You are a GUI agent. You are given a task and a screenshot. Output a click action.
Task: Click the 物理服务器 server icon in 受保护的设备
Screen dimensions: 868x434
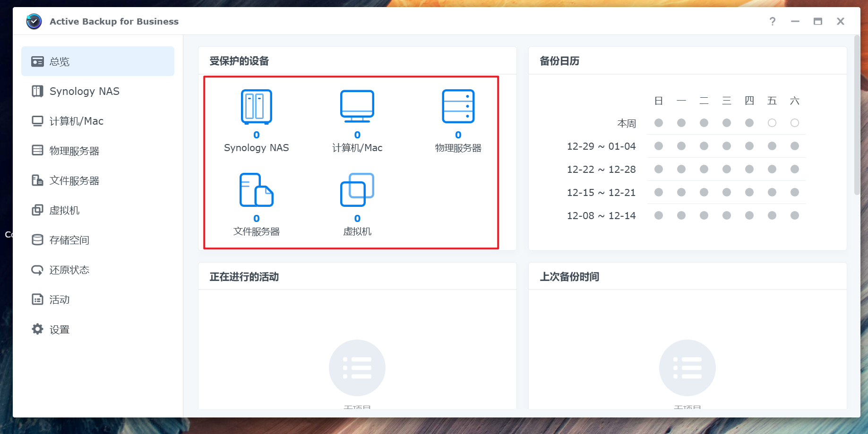(x=458, y=106)
